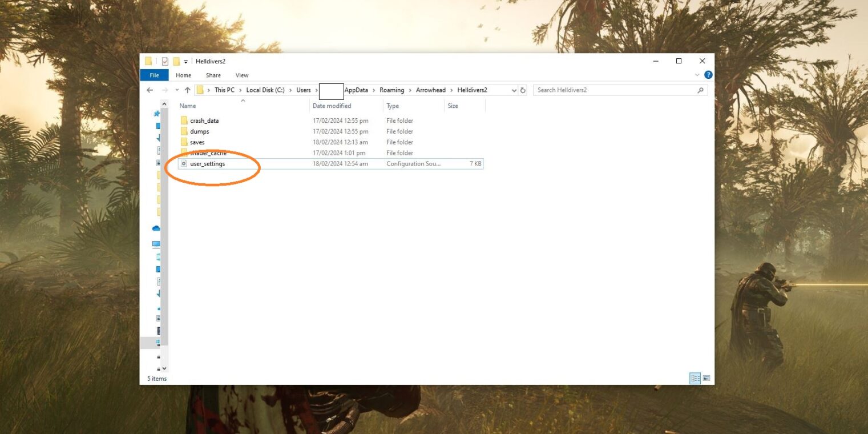Switch to the View ribbon tab
The image size is (868, 434).
coord(242,75)
